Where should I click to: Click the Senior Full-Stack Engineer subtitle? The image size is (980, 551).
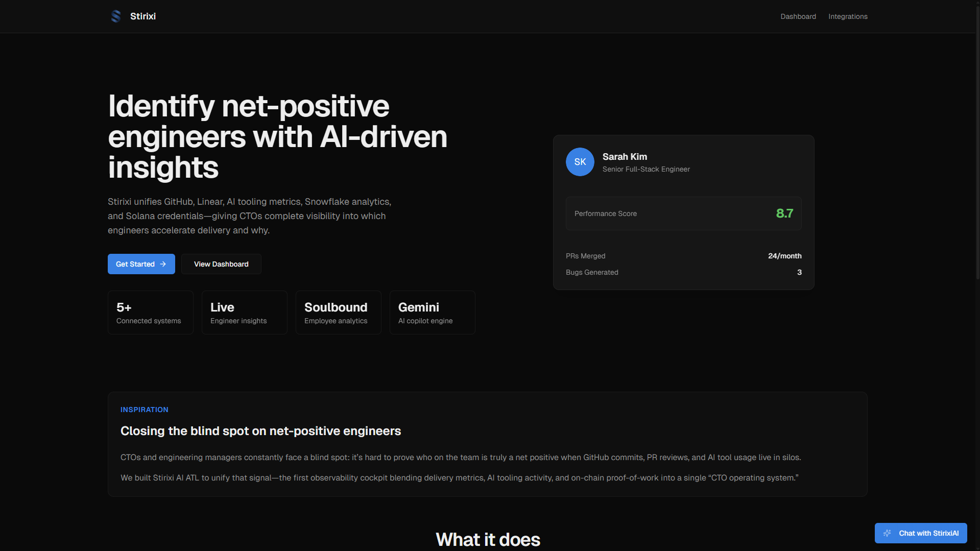[646, 169]
